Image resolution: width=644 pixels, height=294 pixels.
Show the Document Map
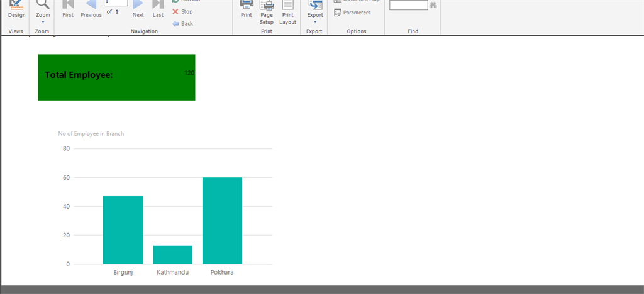click(x=357, y=1)
